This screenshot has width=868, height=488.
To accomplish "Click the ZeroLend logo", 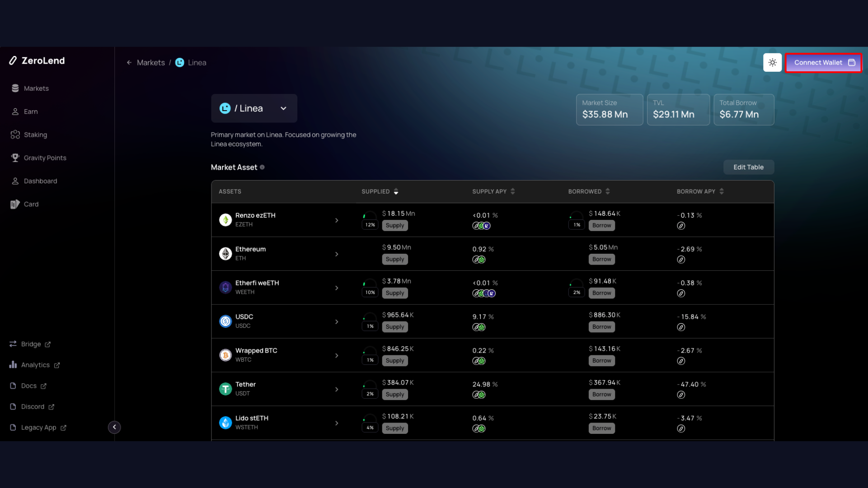I will pos(37,60).
